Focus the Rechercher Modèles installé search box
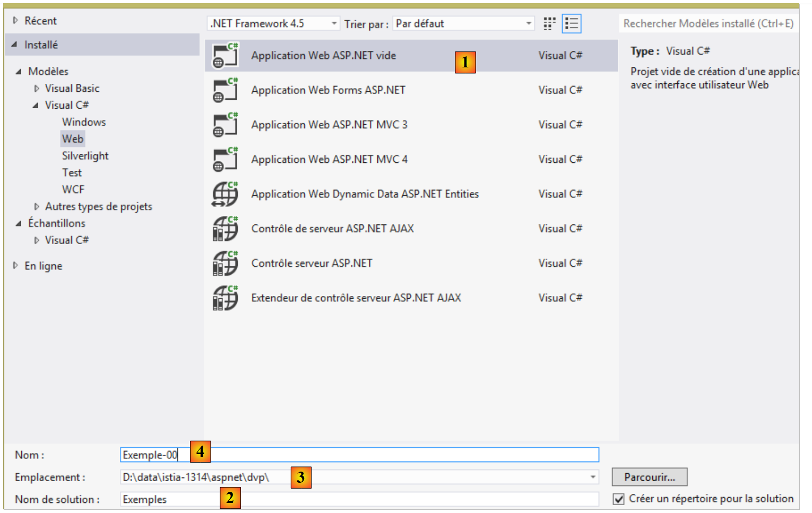 pos(708,23)
